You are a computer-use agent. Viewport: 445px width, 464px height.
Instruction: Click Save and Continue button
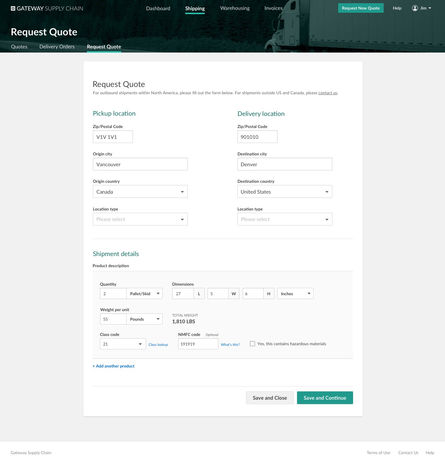[325, 398]
